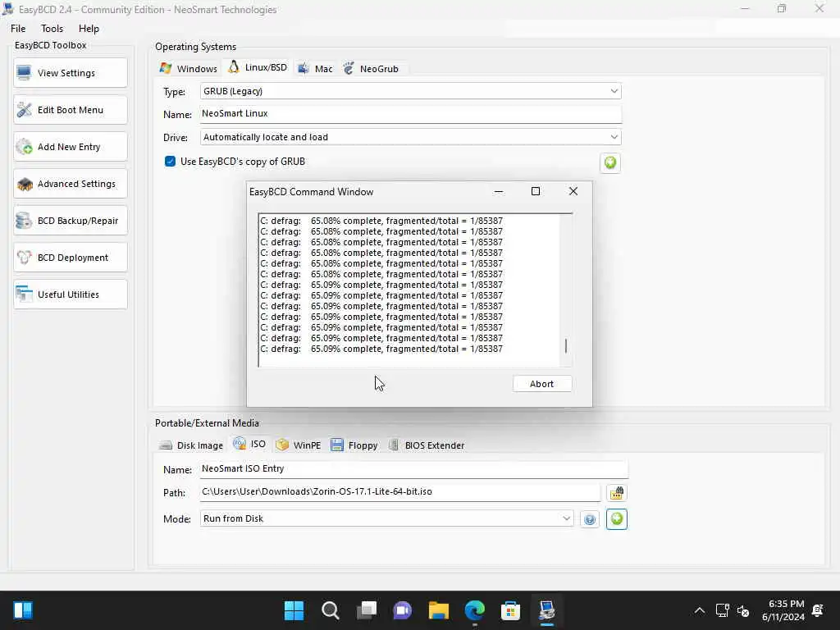Open Widgets panel on taskbar
This screenshot has width=840, height=630.
(23, 610)
